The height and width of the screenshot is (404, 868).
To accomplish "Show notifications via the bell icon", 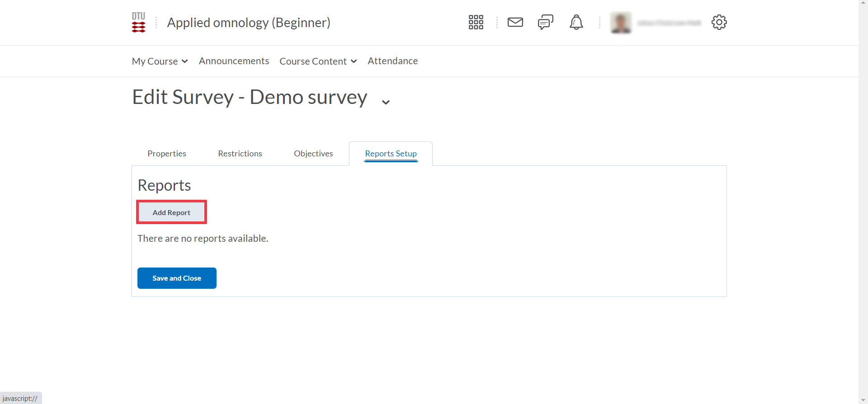I will click(x=576, y=22).
